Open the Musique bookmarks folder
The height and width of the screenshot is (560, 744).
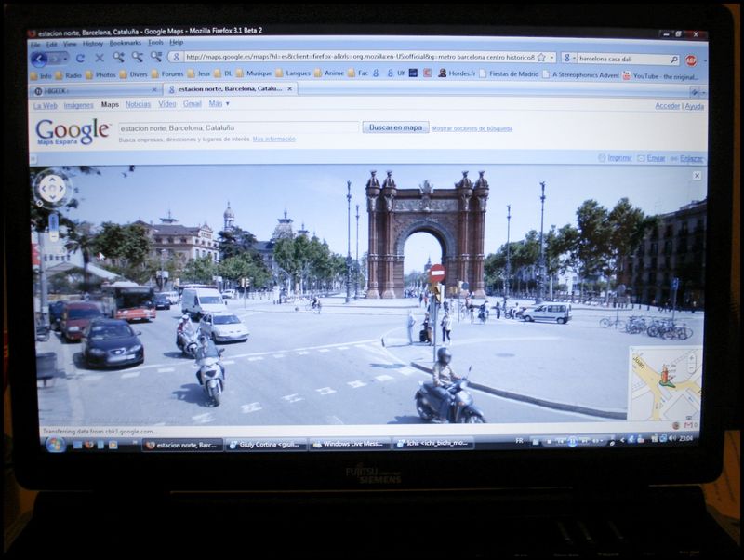coord(254,73)
